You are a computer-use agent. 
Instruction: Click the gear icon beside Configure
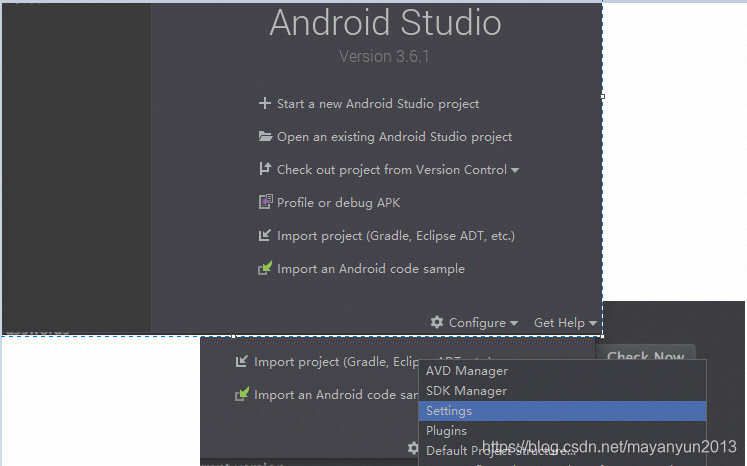[x=437, y=322]
